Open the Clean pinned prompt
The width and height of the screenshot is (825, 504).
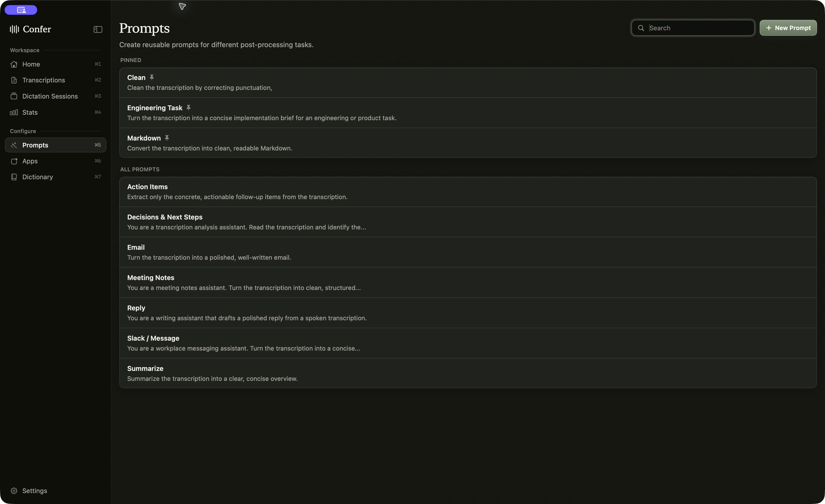(x=468, y=83)
